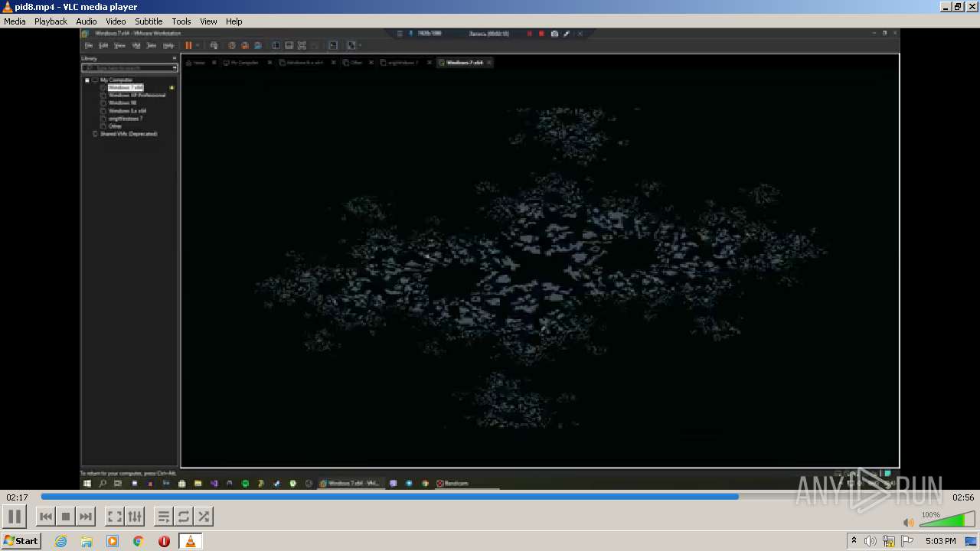Toggle loop mode in VLC
Viewport: 980px width, 551px height.
click(x=183, y=517)
